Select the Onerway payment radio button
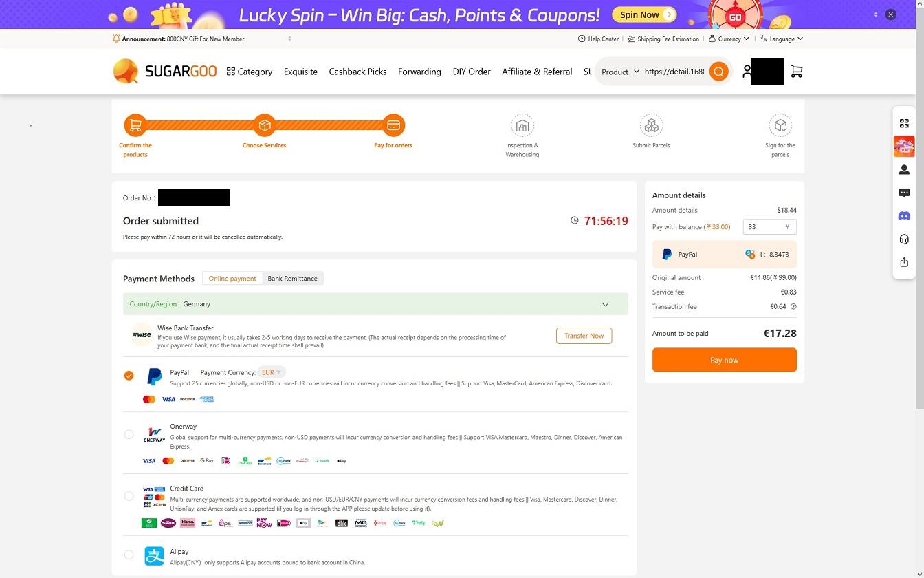 [129, 434]
